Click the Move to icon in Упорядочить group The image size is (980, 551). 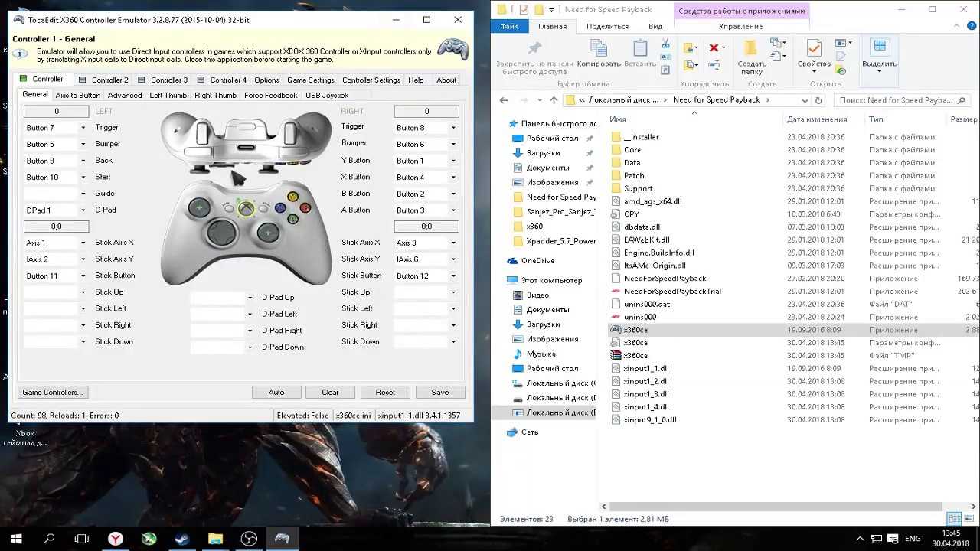tap(690, 47)
